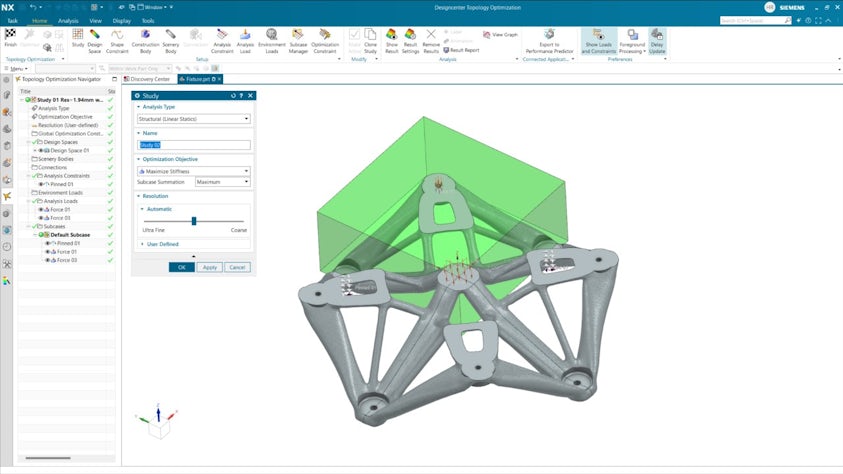The image size is (843, 474).
Task: Click the Name input field
Action: point(194,145)
